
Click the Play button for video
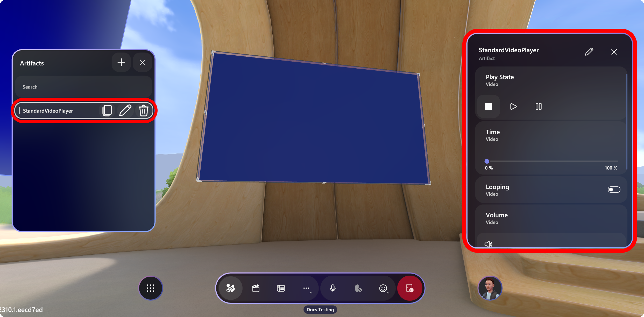513,107
